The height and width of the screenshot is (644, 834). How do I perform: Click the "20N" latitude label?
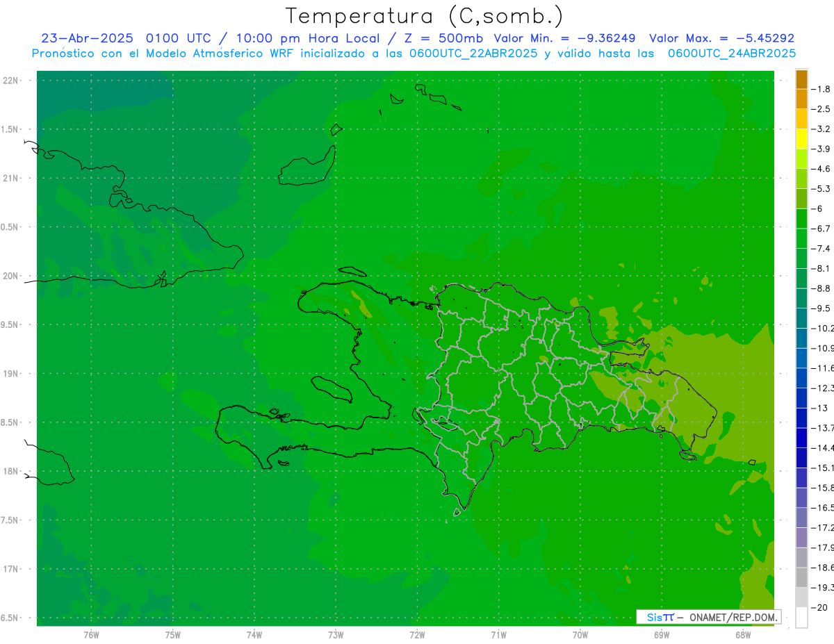point(10,276)
